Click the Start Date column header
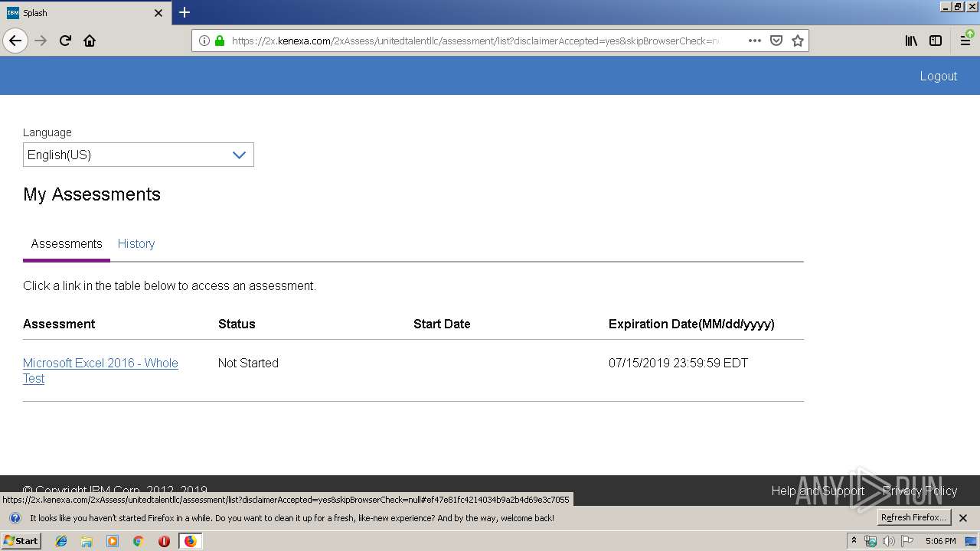 tap(442, 324)
